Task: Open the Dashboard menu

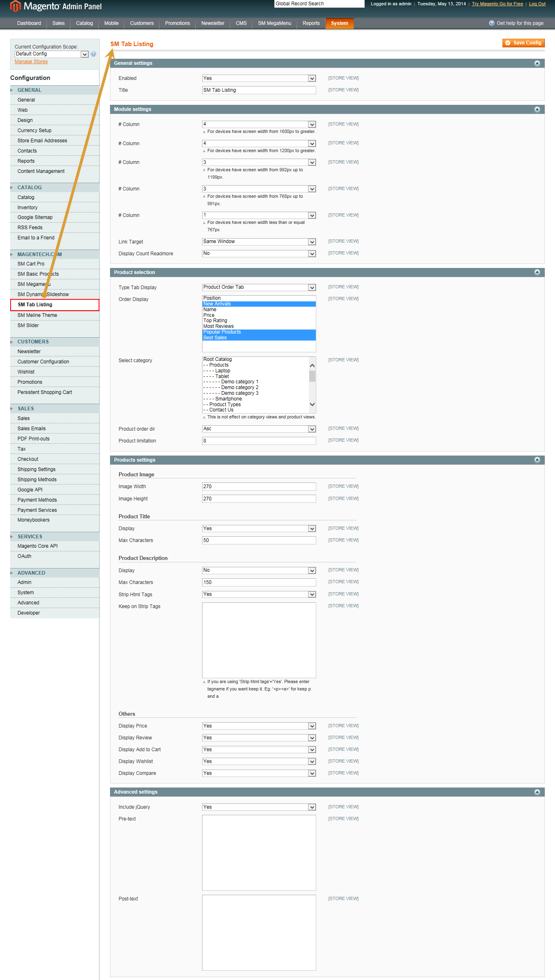Action: [x=29, y=23]
